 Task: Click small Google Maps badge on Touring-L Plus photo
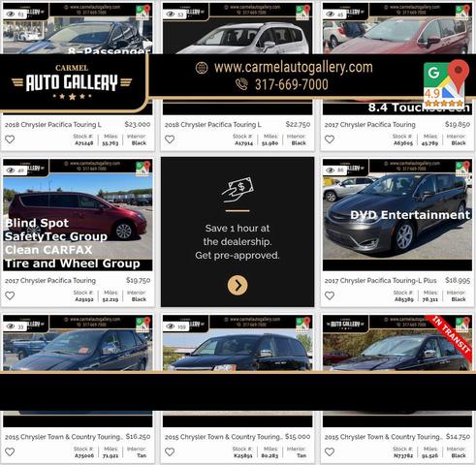tap(462, 169)
